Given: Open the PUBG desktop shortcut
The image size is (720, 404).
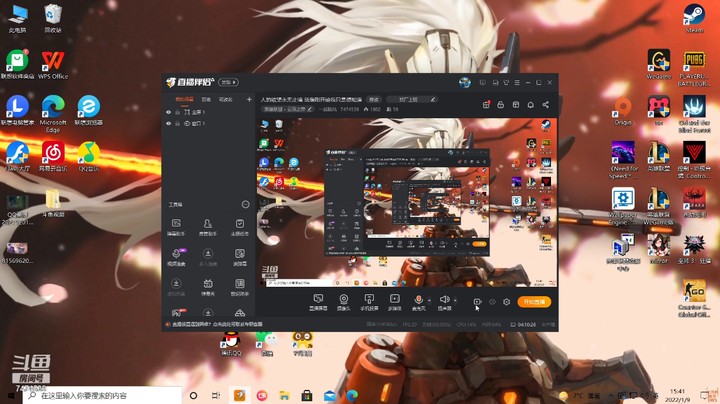Looking at the screenshot, I should 694,68.
